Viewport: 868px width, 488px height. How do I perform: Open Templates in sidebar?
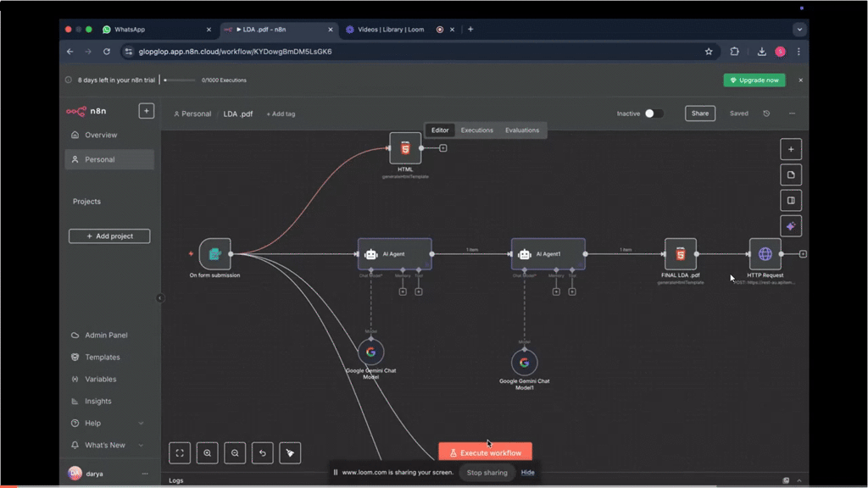(x=109, y=358)
